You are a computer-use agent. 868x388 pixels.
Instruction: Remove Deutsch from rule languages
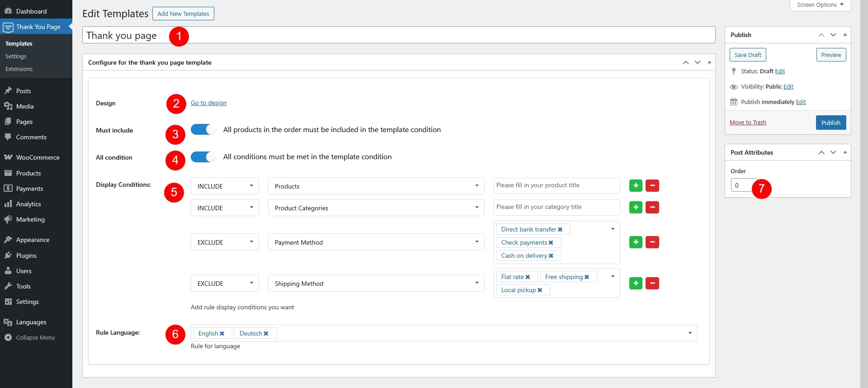[x=266, y=334]
